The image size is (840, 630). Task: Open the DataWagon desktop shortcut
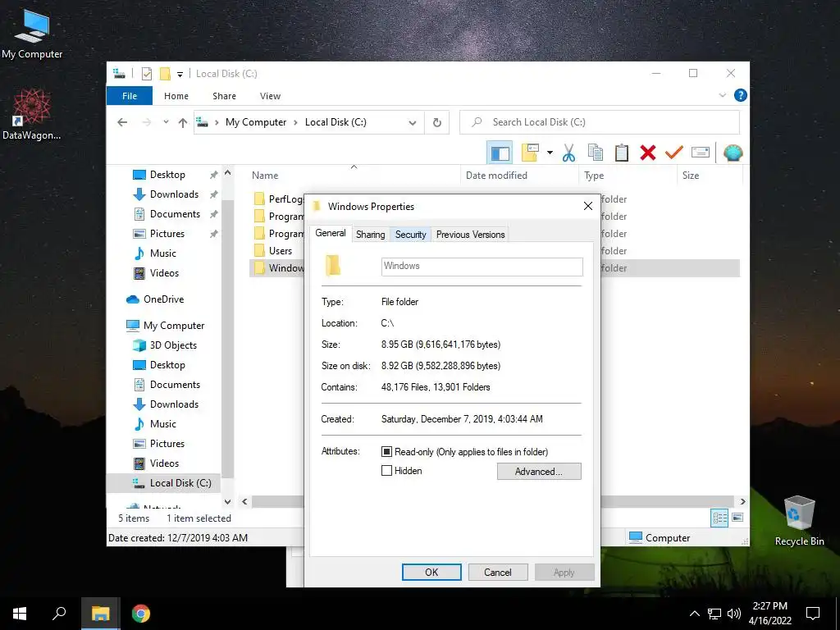click(32, 114)
